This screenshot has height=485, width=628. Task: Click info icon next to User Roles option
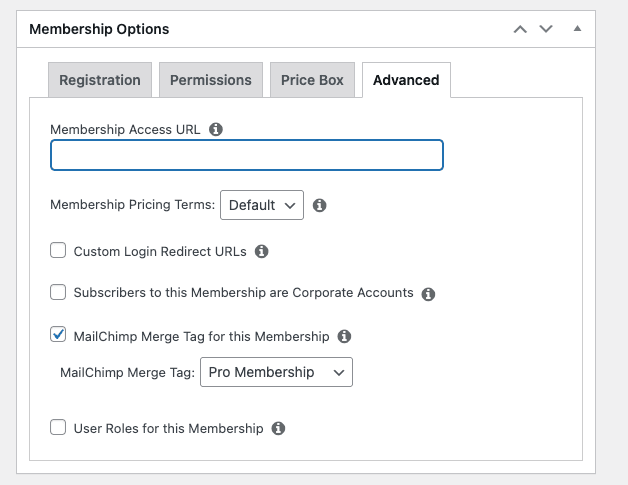click(x=278, y=428)
